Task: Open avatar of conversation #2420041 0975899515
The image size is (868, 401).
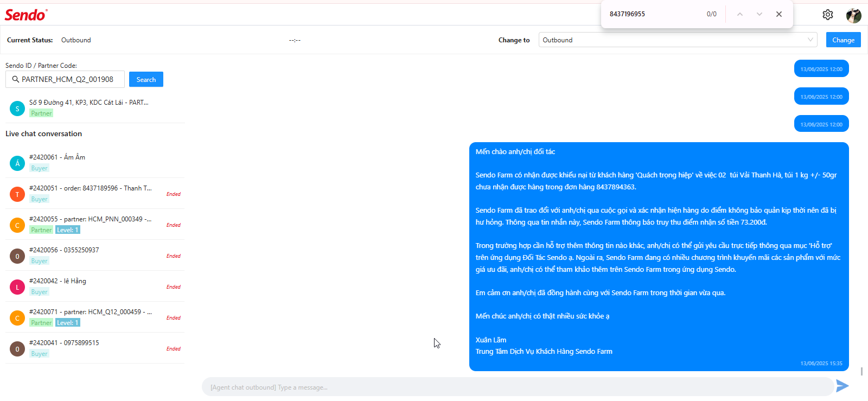Action: pos(17,348)
